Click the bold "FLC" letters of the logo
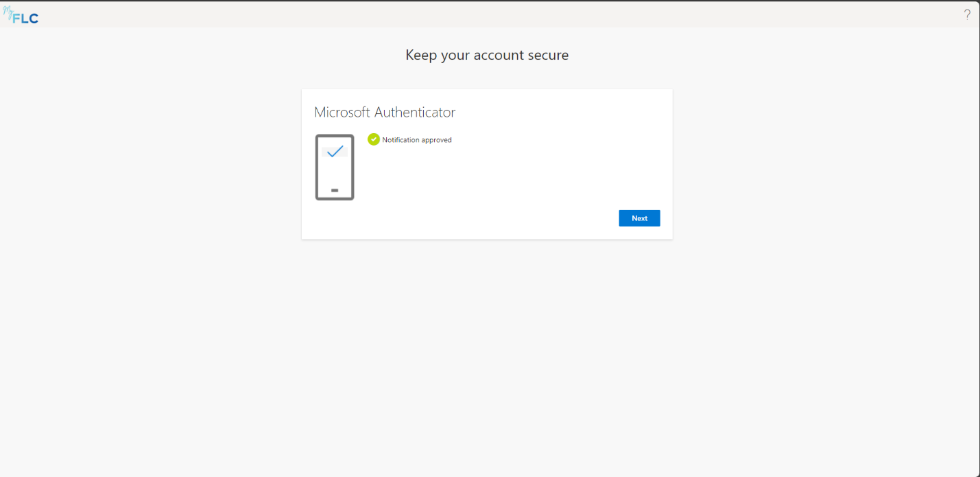 click(x=25, y=19)
